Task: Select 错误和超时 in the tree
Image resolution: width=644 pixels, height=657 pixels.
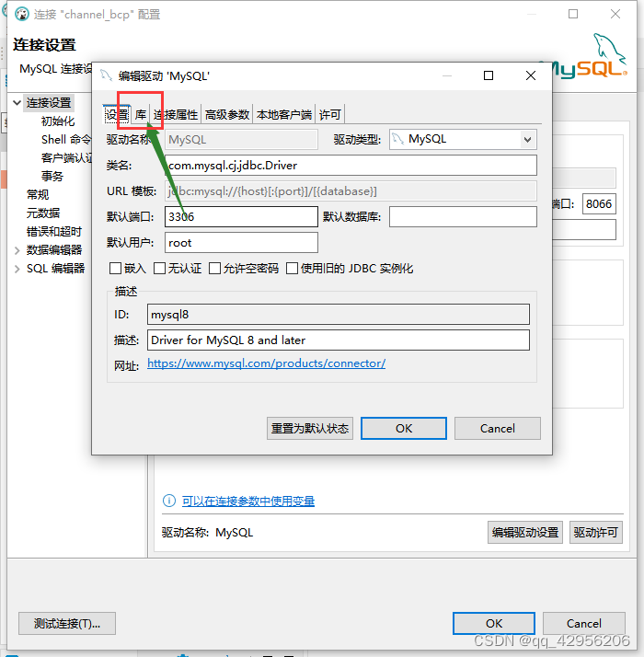Action: [x=54, y=231]
